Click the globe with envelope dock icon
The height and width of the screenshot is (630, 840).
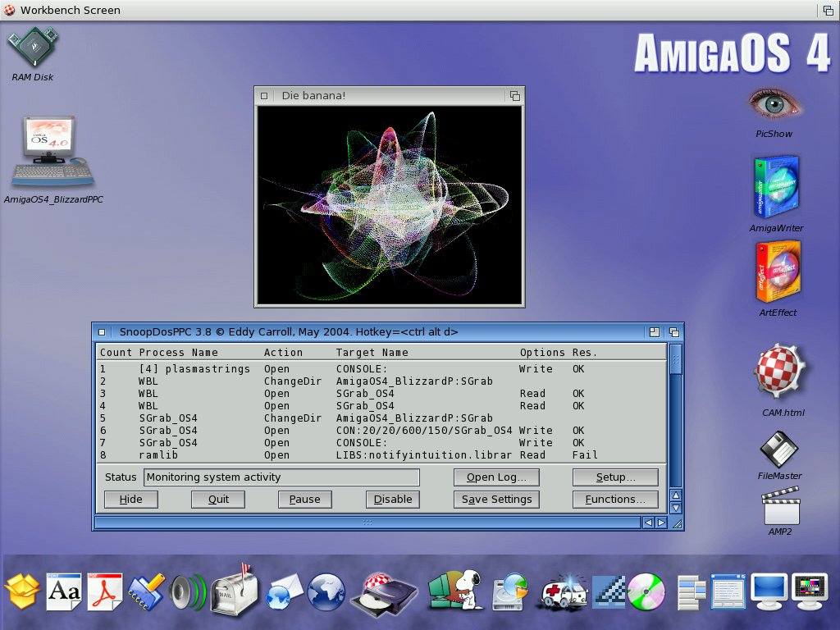click(284, 592)
